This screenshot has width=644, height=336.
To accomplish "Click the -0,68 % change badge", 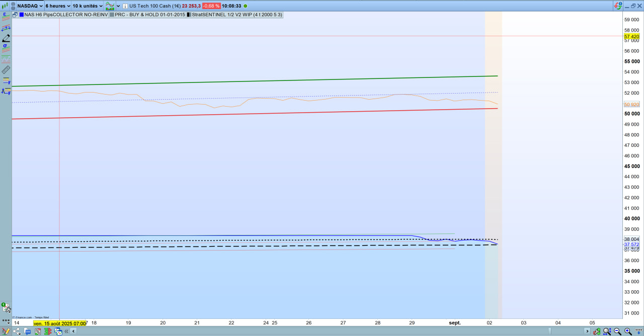I will 211,6.
